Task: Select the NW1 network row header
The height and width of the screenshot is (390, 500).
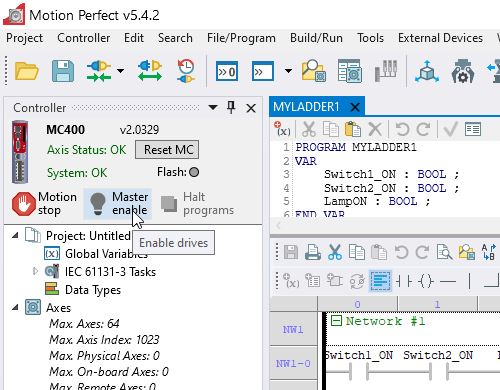Action: pyautogui.click(x=293, y=329)
